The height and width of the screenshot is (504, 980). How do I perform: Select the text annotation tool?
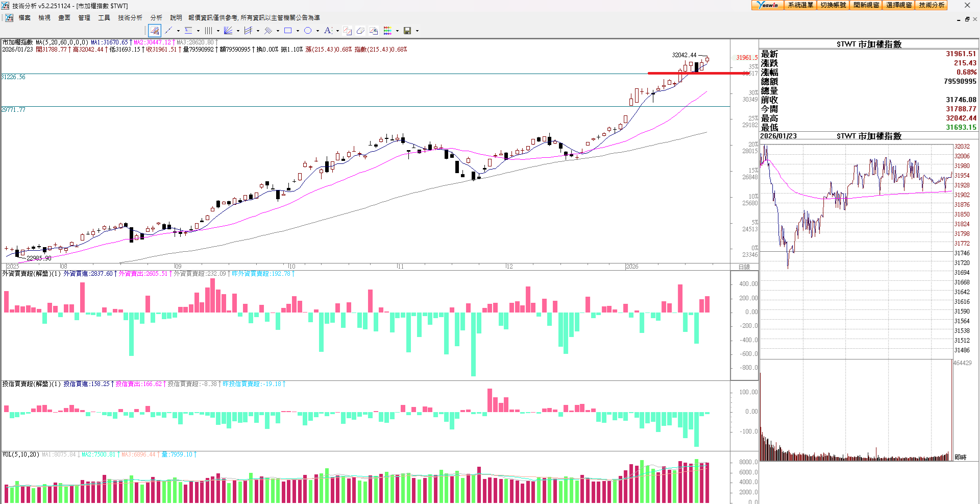pos(328,31)
